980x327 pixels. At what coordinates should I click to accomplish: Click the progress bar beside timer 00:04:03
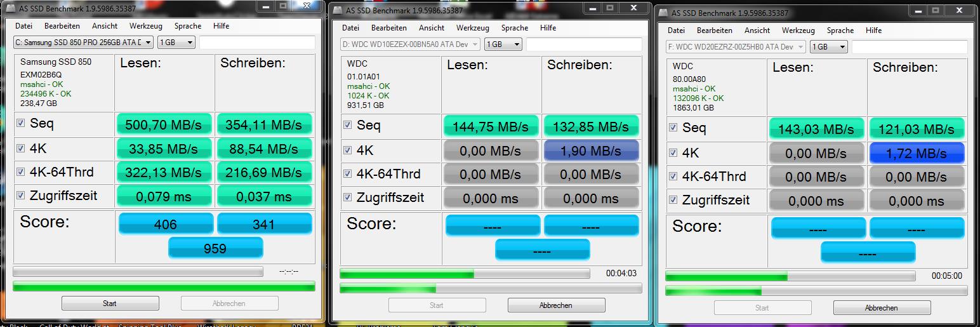[x=465, y=274]
